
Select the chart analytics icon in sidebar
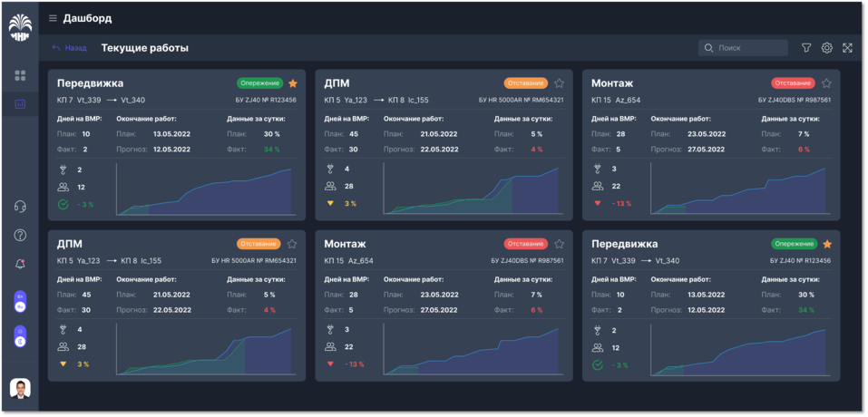click(20, 104)
